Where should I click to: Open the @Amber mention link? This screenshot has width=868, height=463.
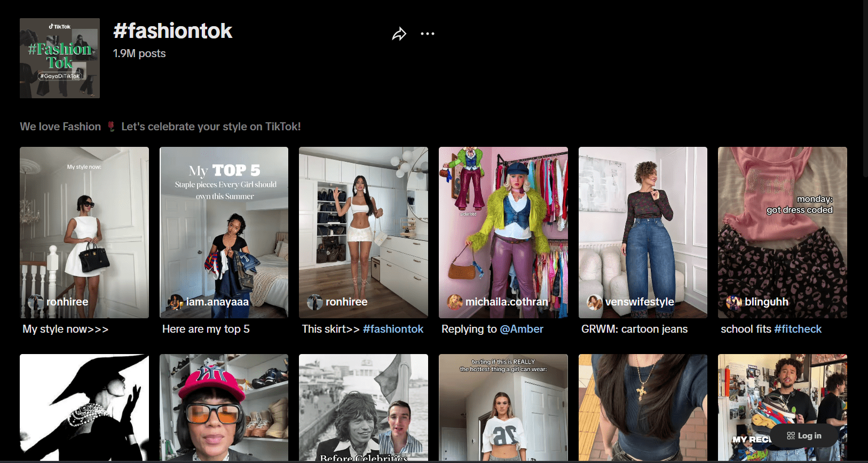[522, 329]
